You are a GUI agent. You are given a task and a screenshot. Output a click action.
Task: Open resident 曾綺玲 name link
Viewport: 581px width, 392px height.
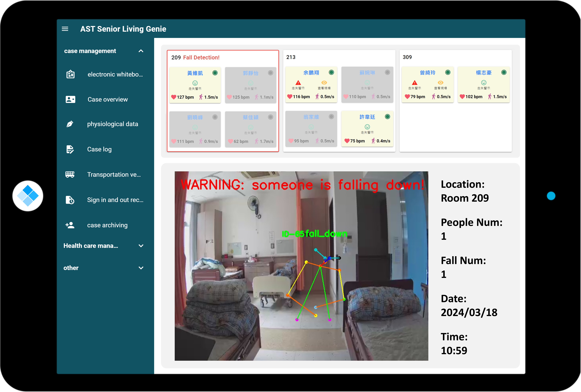tap(428, 72)
